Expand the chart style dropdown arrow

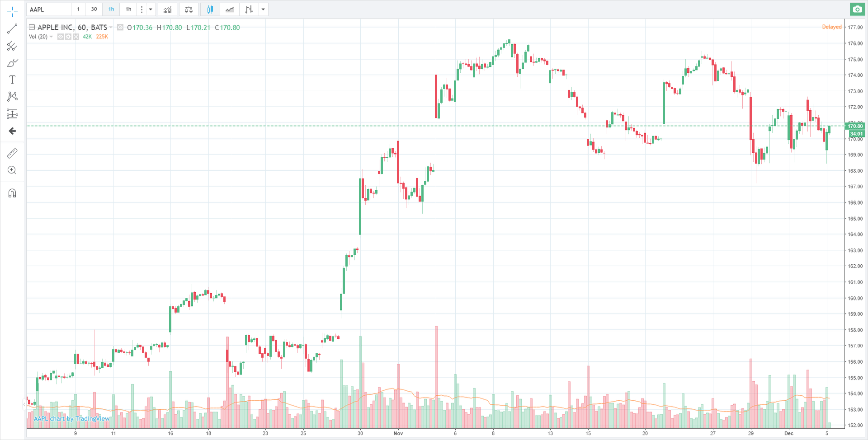(263, 9)
